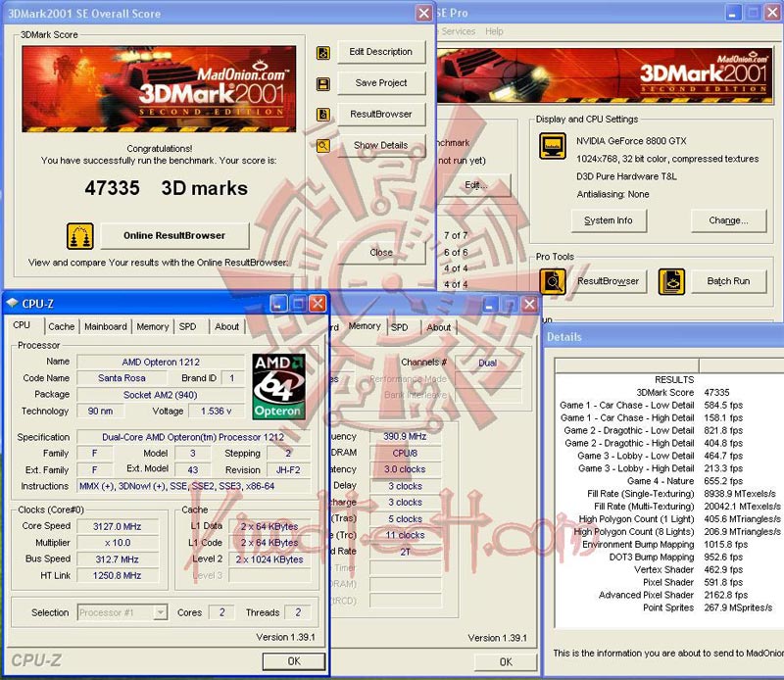
Task: Click the Batch Run button
Action: [x=728, y=281]
